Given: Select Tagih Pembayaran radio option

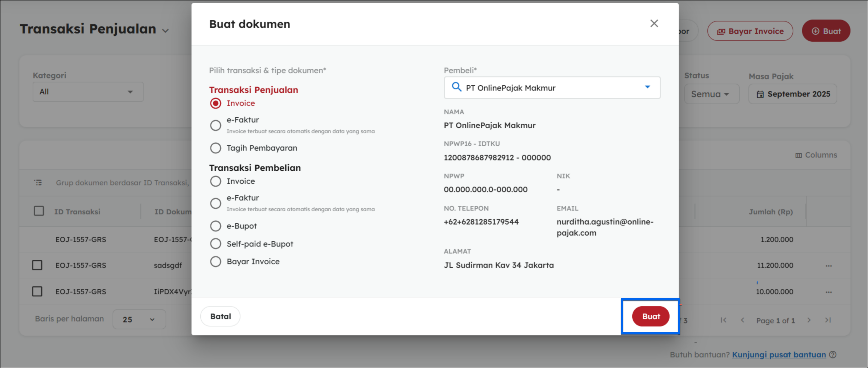Looking at the screenshot, I should pyautogui.click(x=216, y=148).
